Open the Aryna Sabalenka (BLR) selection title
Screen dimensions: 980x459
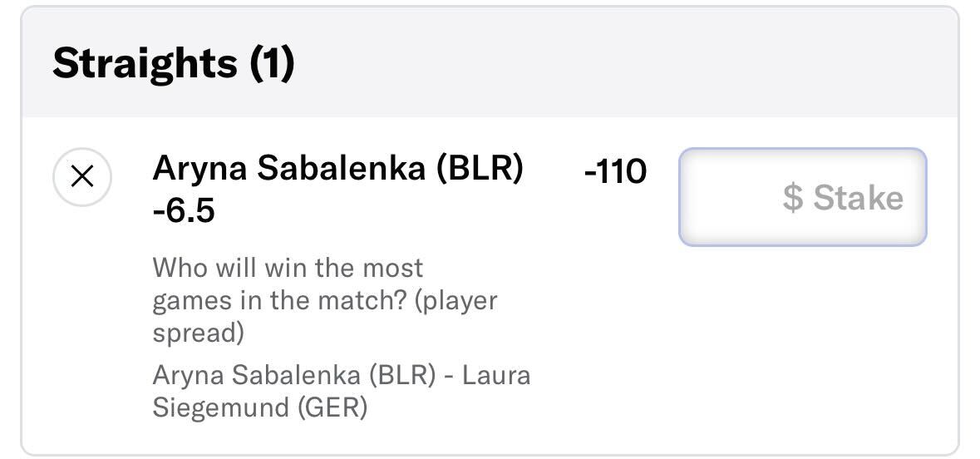(x=337, y=169)
